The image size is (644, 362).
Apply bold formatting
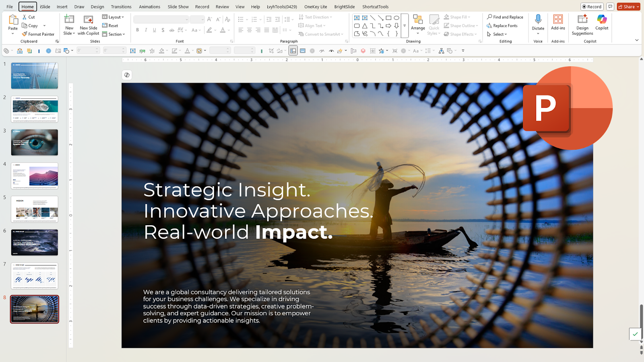pyautogui.click(x=138, y=30)
